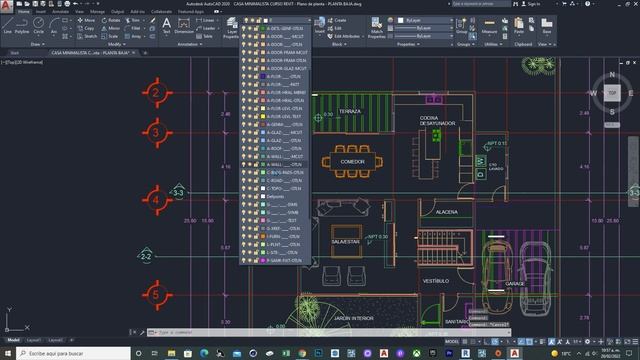This screenshot has width=640, height=360.
Task: Toggle lock icon for Defpoints layer
Action: click(x=256, y=196)
